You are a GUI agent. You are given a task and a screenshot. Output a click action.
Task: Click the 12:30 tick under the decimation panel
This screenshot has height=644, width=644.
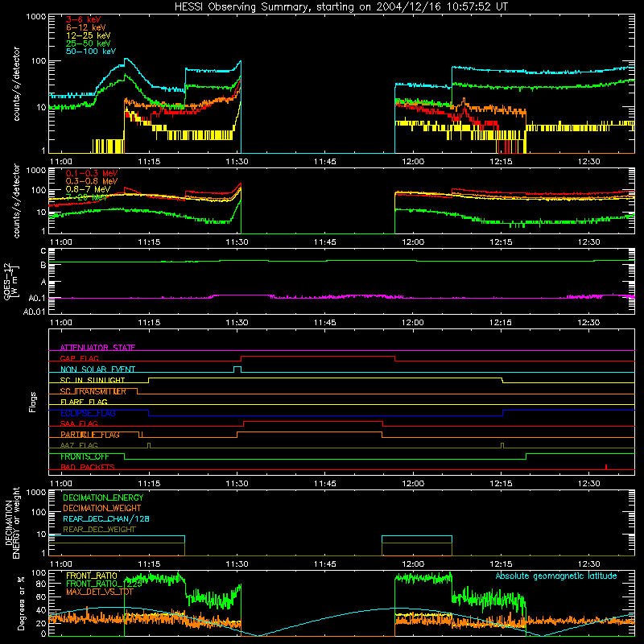[x=588, y=564]
